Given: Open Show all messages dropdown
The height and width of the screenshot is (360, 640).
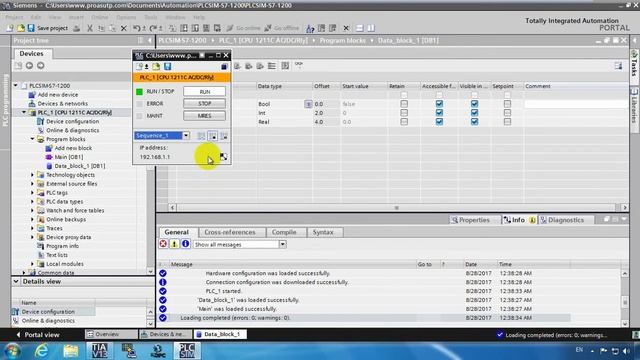Looking at the screenshot, I should coord(282,244).
